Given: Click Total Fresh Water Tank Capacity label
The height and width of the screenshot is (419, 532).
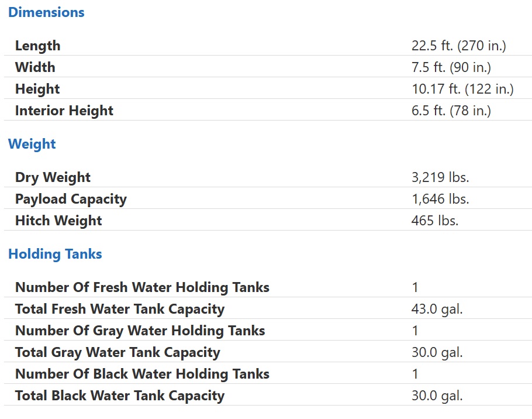Looking at the screenshot, I should coord(120,309).
